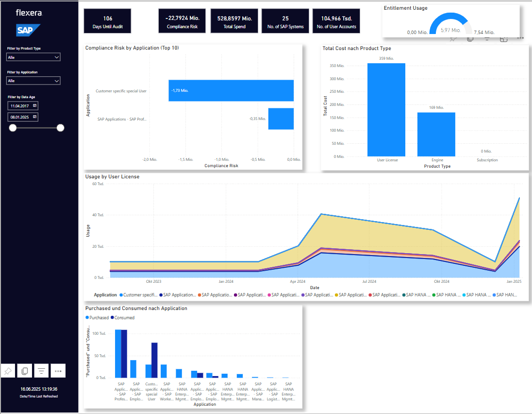Click the SAP logo
The height and width of the screenshot is (414, 532).
click(28, 30)
